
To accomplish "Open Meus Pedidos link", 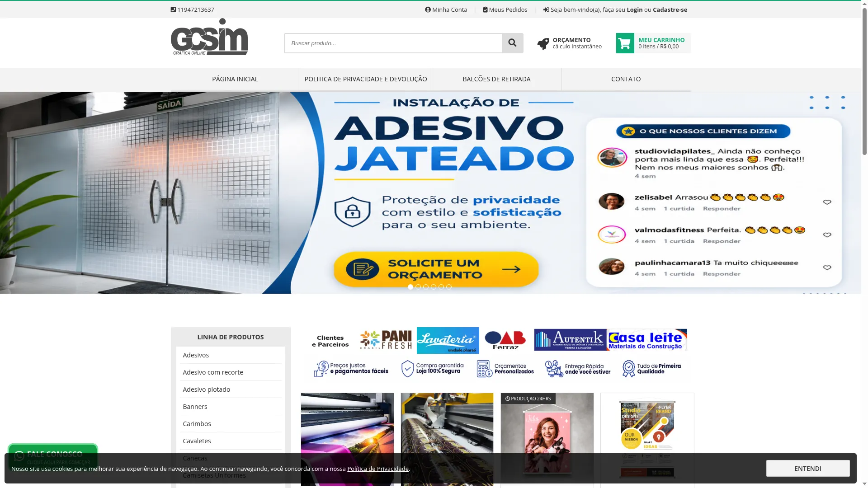I will (x=505, y=9).
